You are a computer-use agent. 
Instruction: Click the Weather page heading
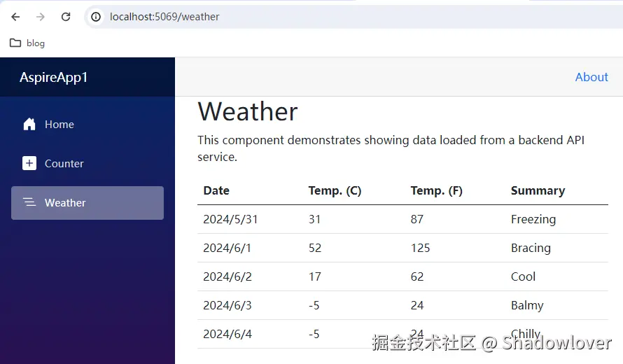(248, 112)
